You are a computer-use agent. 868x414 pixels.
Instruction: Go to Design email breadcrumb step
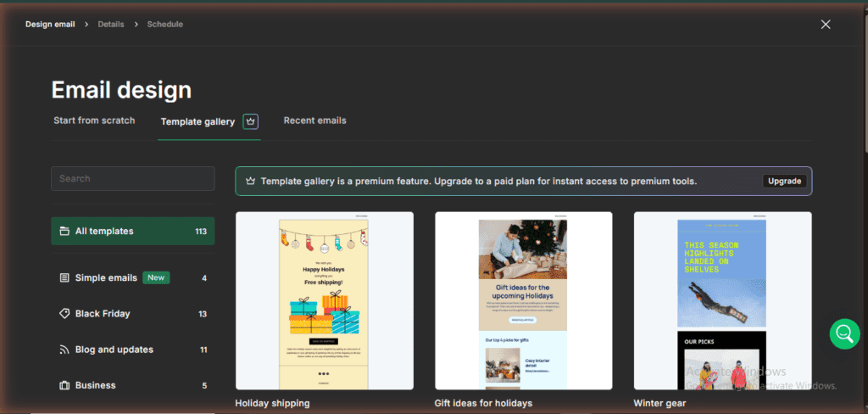50,25
